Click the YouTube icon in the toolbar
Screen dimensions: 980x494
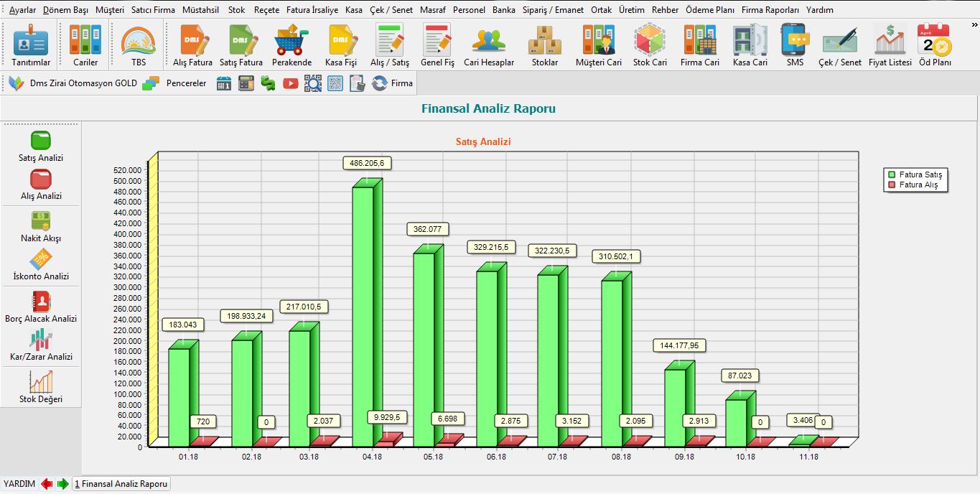coord(290,83)
